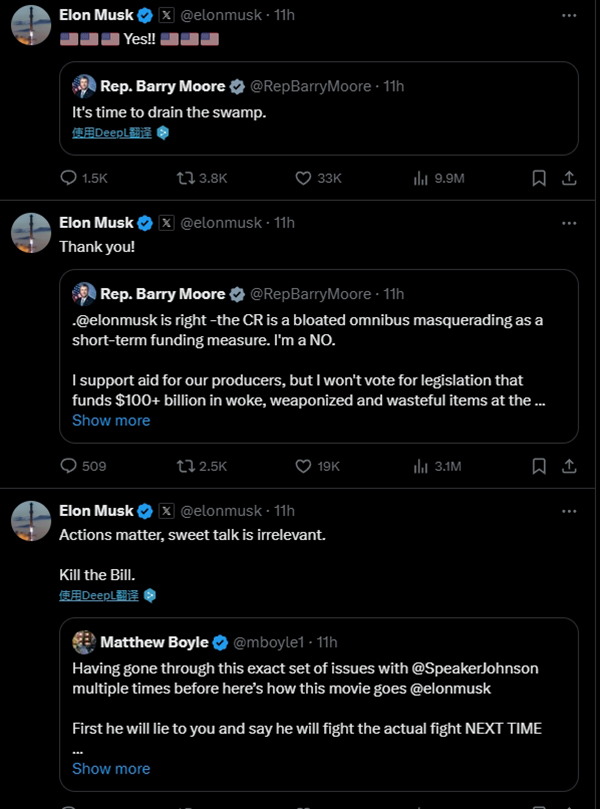Expand Show more on Matthew Boyle's quoted tweet
Viewport: 600px width, 809px height.
pyautogui.click(x=111, y=768)
